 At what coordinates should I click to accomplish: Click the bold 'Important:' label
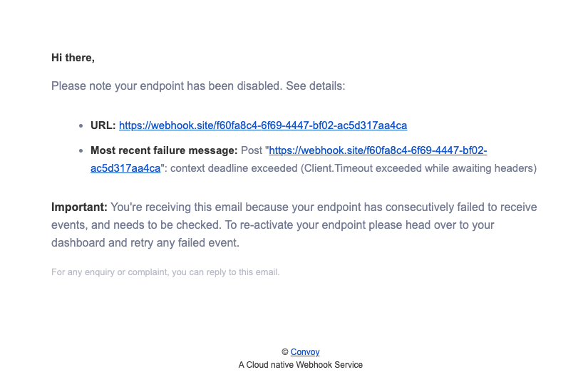pyautogui.click(x=79, y=207)
